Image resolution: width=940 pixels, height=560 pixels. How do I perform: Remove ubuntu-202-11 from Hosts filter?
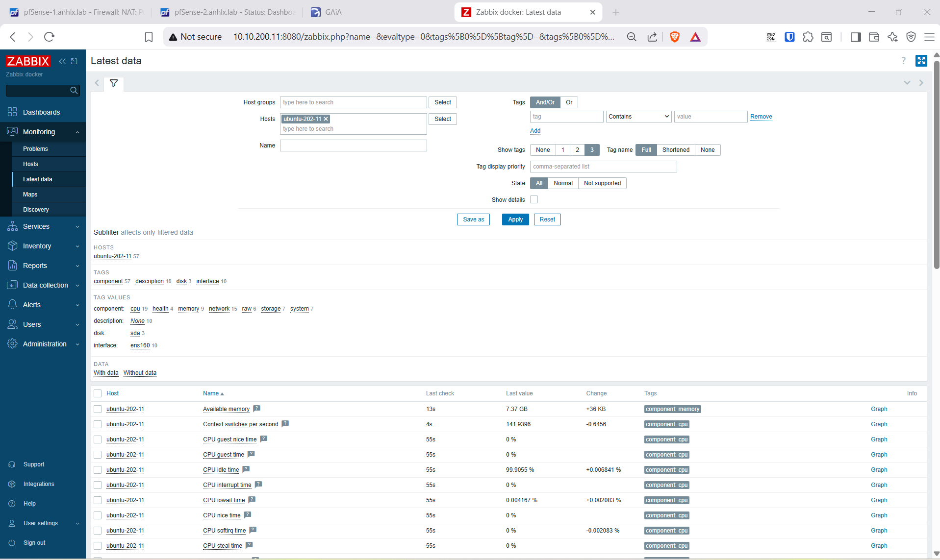(326, 119)
